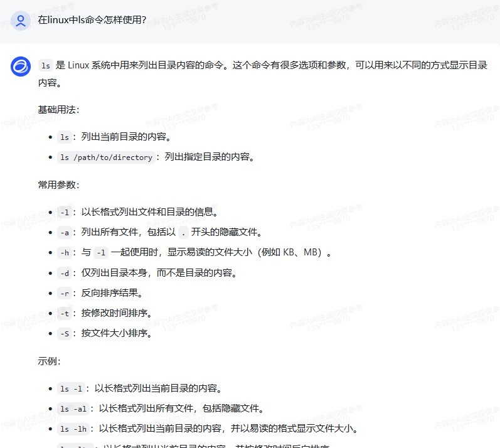Image resolution: width=500 pixels, height=448 pixels.
Task: Click the heading "基础用法:"
Action: click(59, 110)
